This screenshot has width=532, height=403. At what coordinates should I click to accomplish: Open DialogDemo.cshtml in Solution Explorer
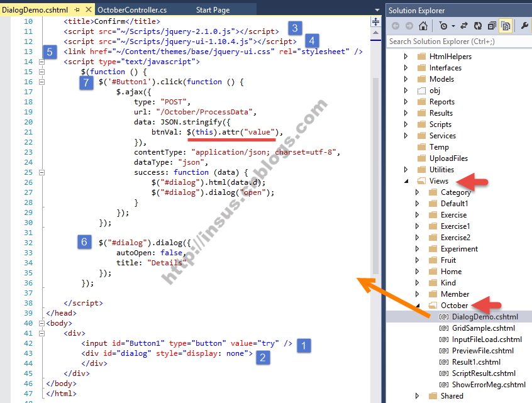point(485,317)
